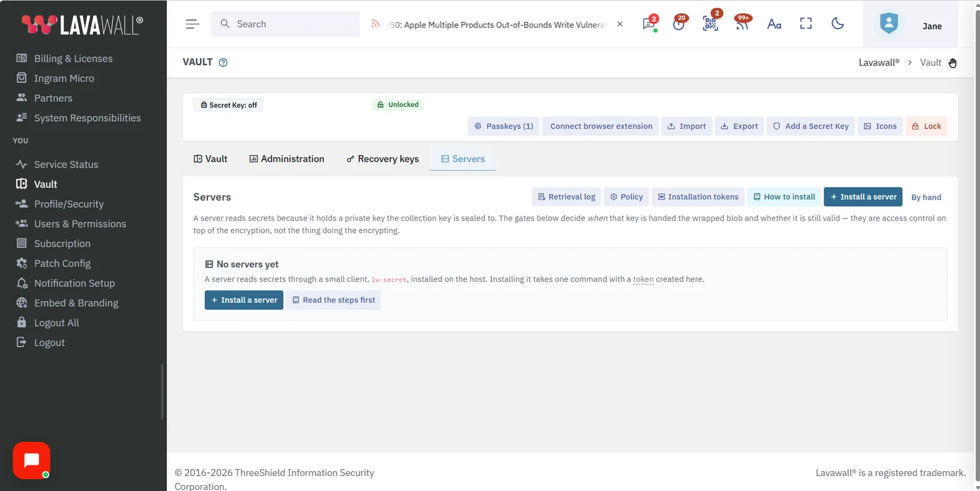The height and width of the screenshot is (491, 980).
Task: Toggle the hamburger sidebar menu icon
Action: [192, 24]
